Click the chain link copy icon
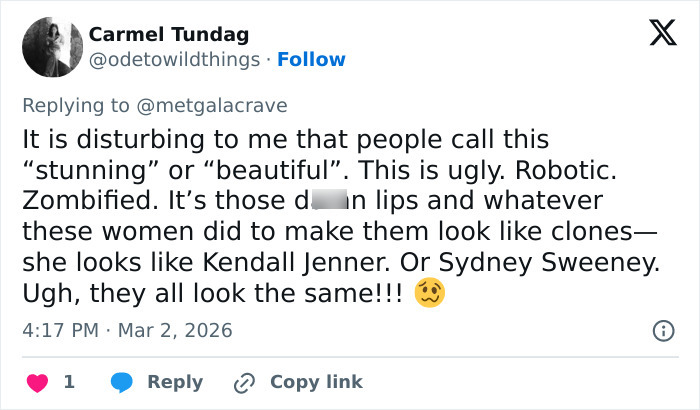This screenshot has width=700, height=410. pyautogui.click(x=243, y=382)
